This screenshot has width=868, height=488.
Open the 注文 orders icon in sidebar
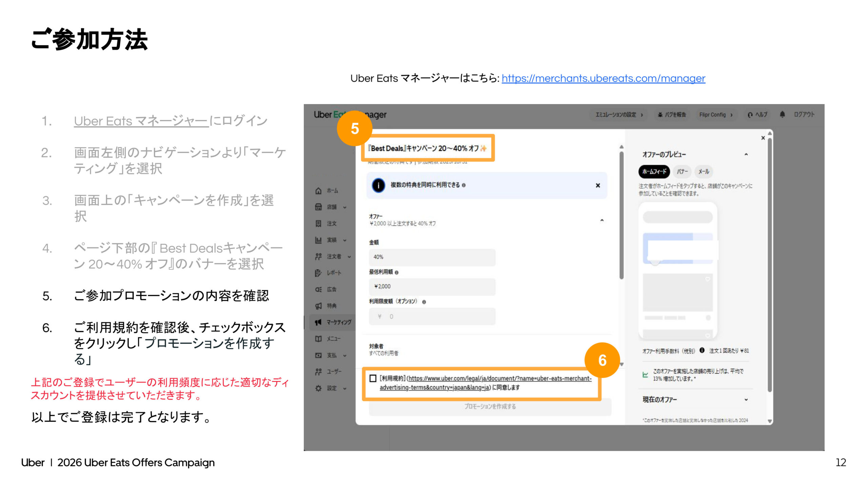click(318, 224)
